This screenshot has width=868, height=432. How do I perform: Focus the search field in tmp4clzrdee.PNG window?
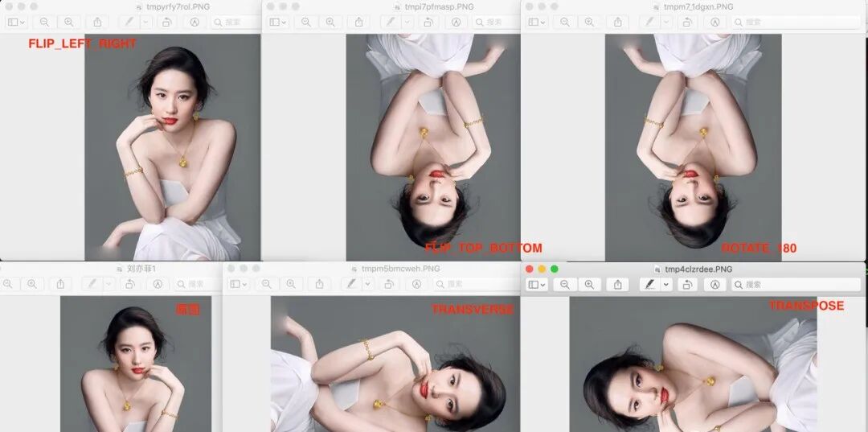click(796, 285)
